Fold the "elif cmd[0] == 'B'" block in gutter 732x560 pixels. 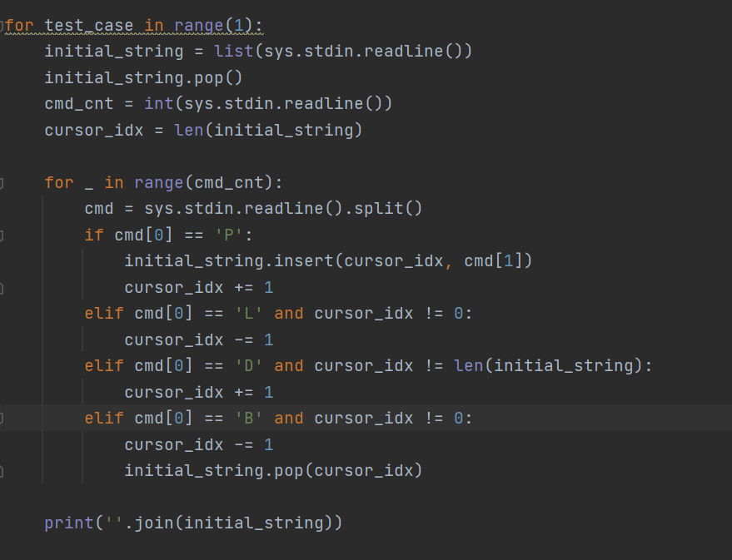click(2, 419)
